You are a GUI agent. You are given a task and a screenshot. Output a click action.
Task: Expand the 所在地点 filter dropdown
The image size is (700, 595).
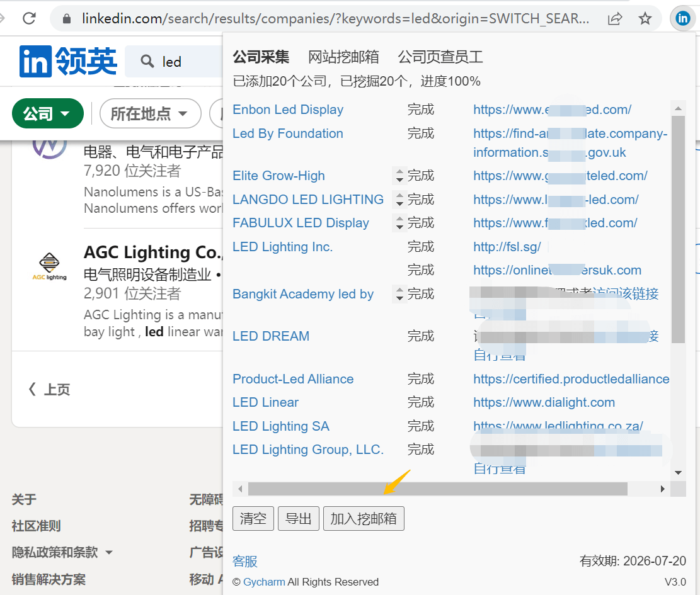point(150,114)
